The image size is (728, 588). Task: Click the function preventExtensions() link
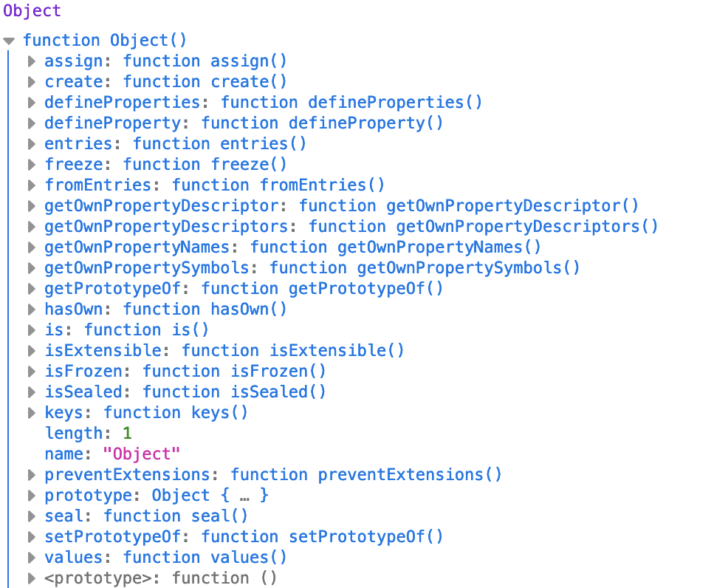coord(366,475)
